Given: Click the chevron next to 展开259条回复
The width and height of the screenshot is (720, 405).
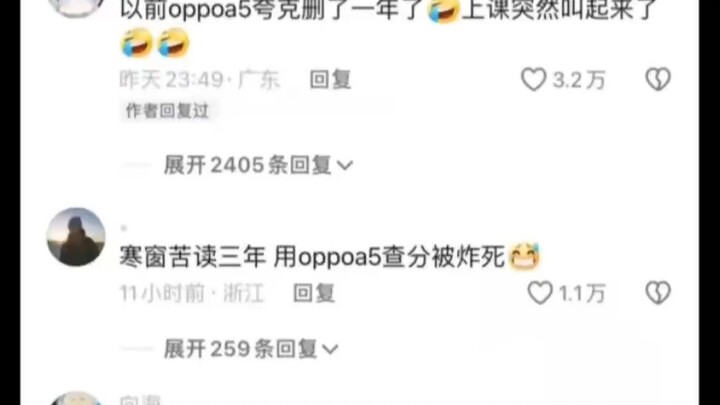Looking at the screenshot, I should (330, 349).
